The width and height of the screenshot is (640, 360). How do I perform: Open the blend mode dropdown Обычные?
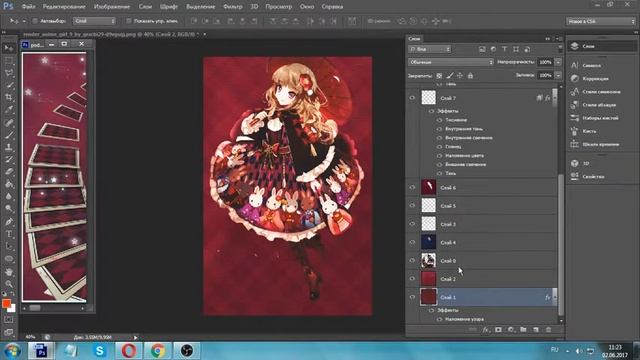[451, 62]
